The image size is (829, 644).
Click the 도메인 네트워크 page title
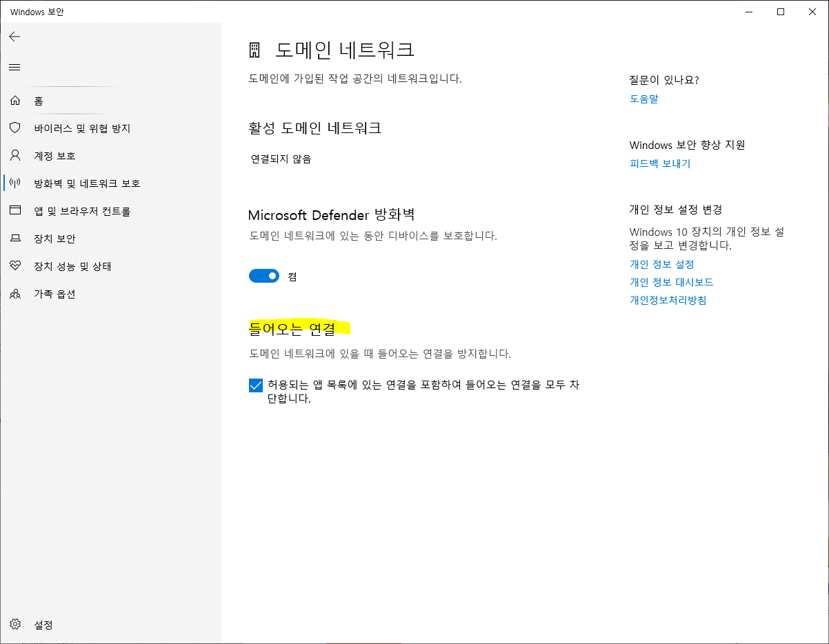[x=345, y=50]
